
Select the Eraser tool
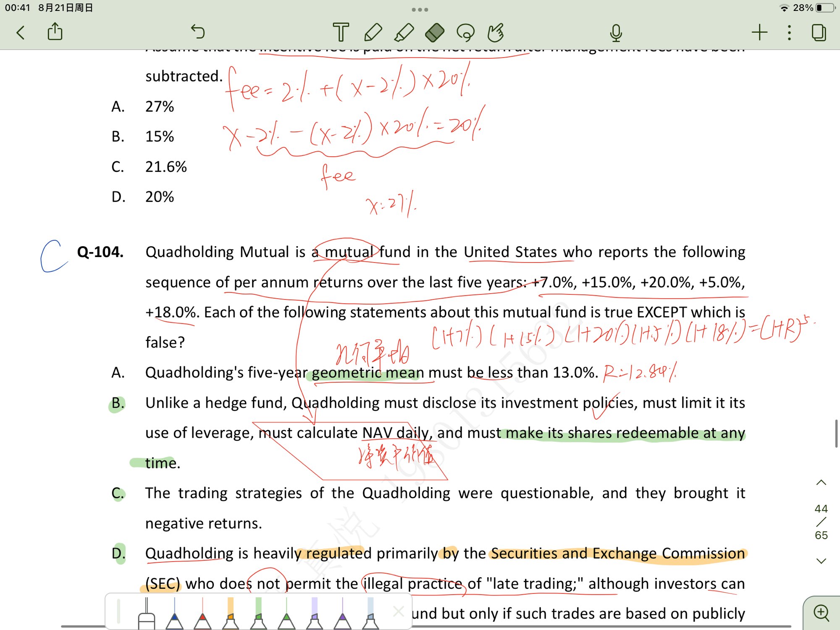click(x=435, y=32)
